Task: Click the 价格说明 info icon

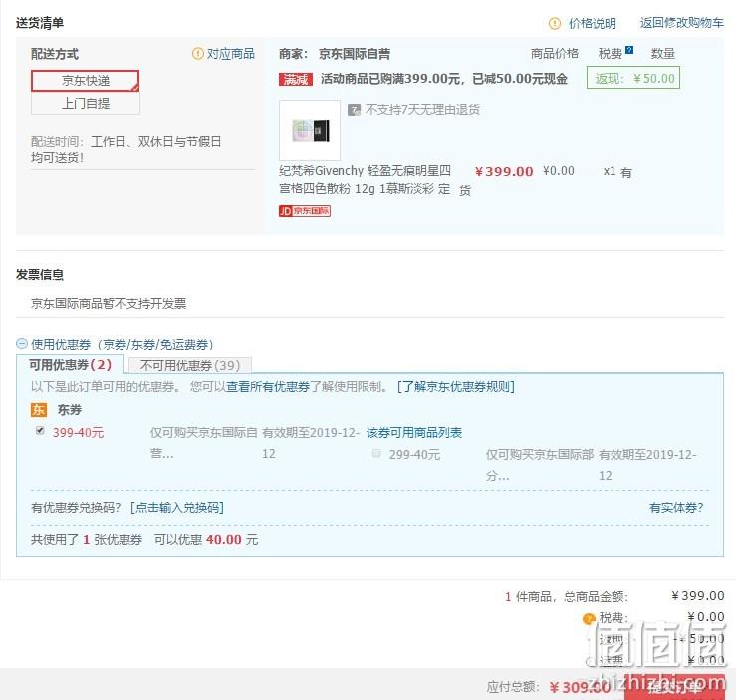Action: (555, 23)
